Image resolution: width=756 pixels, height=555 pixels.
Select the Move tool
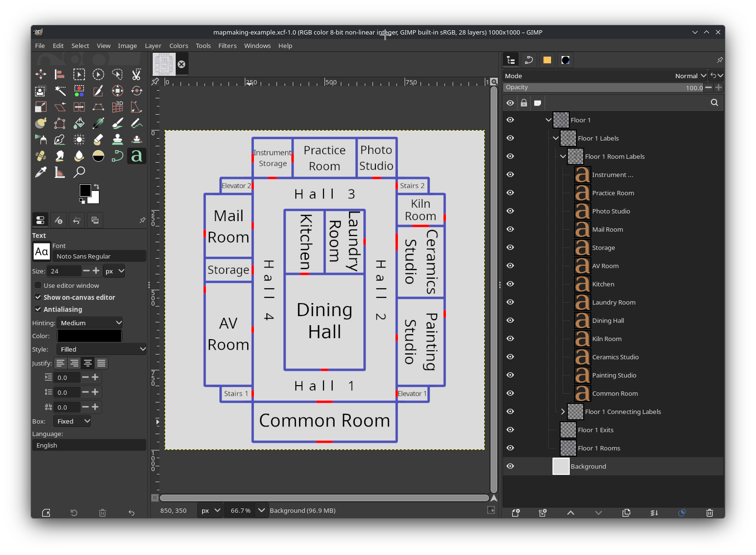click(x=41, y=74)
